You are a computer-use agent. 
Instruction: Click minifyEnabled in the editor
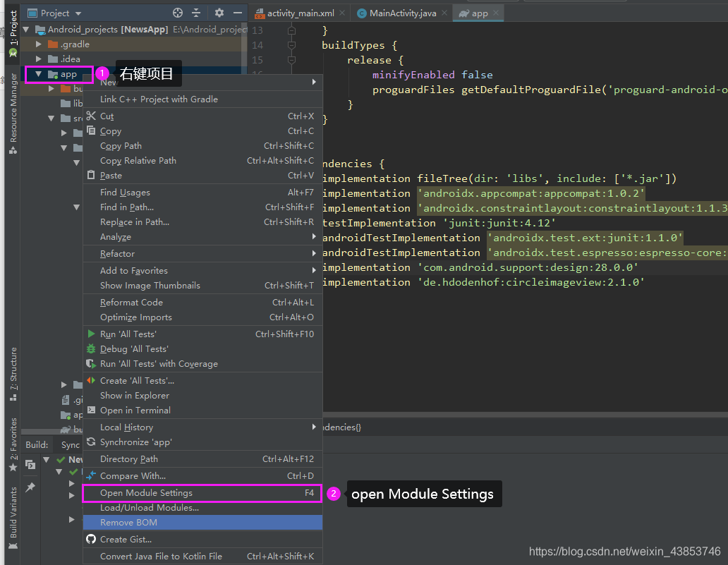(413, 75)
